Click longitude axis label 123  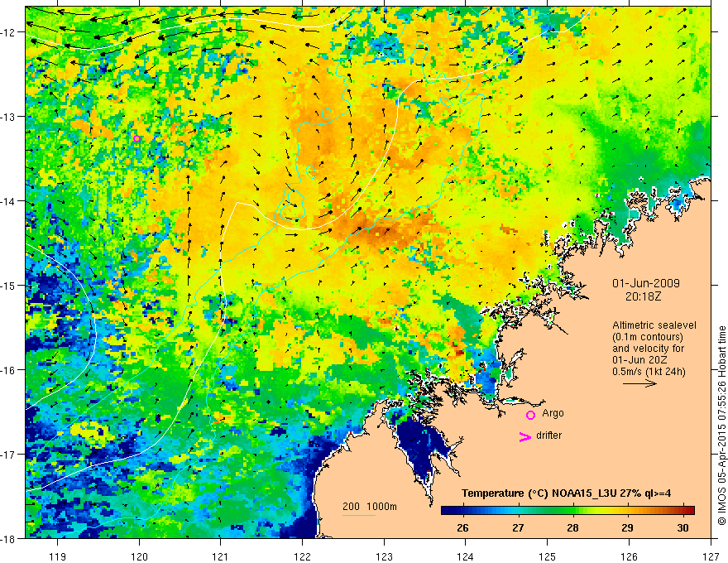[384, 556]
